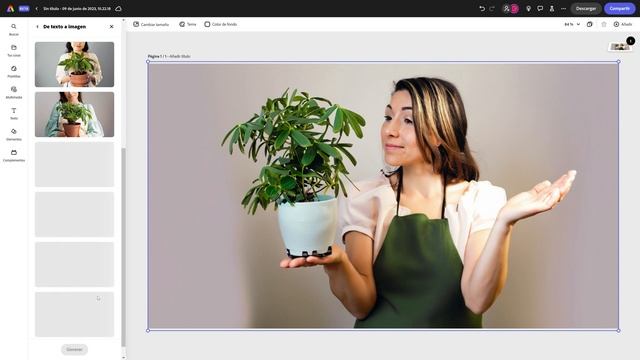The width and height of the screenshot is (640, 360).
Task: Click the Descargar button
Action: coord(586,9)
